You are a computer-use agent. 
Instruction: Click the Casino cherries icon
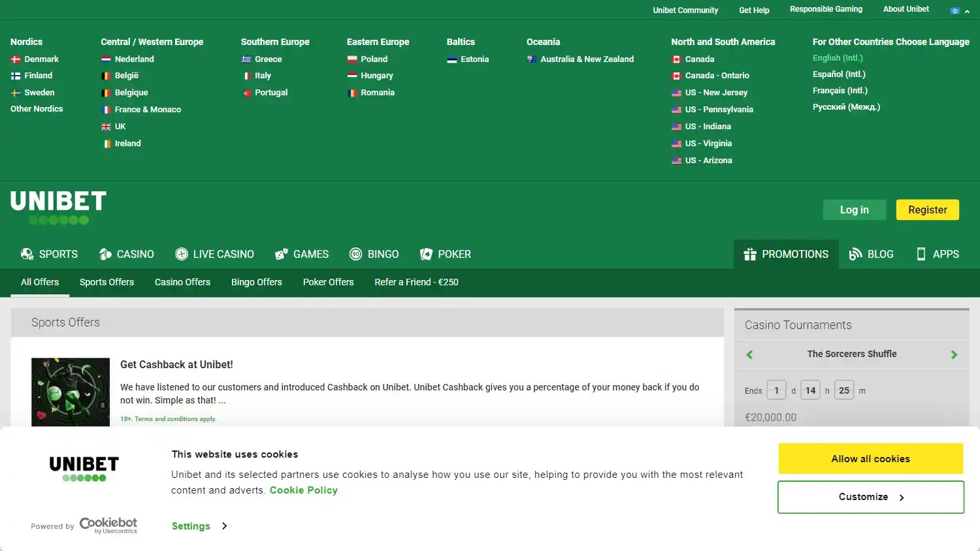(105, 254)
